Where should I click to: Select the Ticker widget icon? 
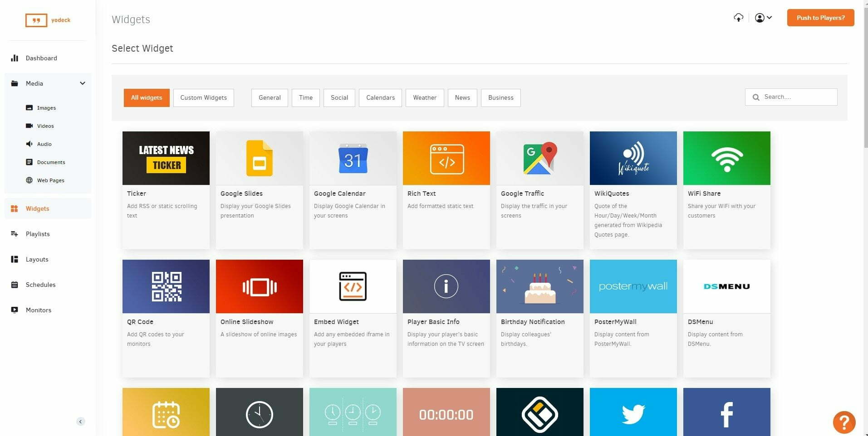pos(166,158)
